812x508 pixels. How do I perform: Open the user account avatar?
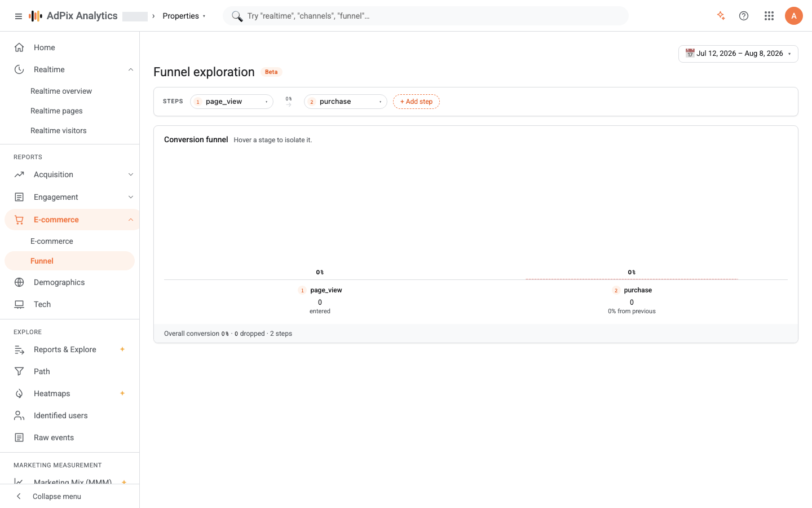[794, 16]
